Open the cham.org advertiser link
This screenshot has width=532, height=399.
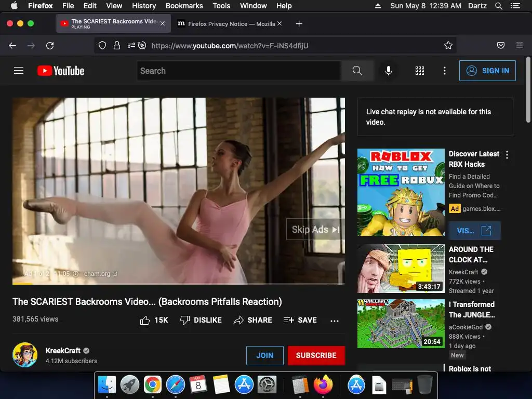click(x=100, y=273)
